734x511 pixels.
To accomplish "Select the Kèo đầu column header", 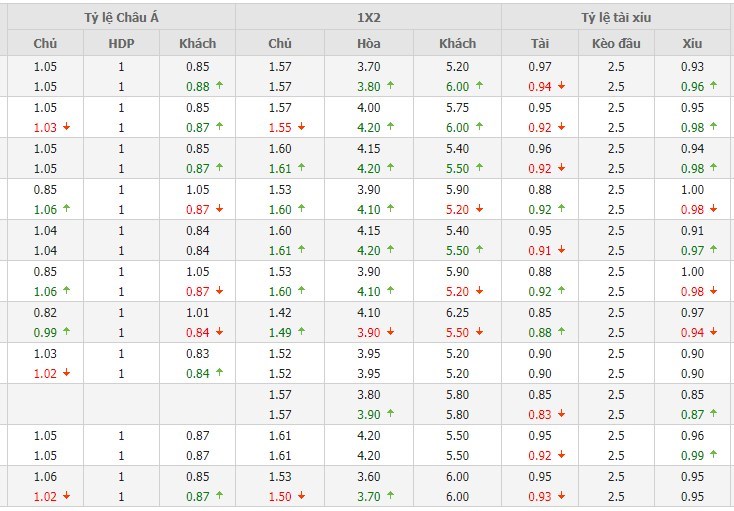I will (616, 44).
